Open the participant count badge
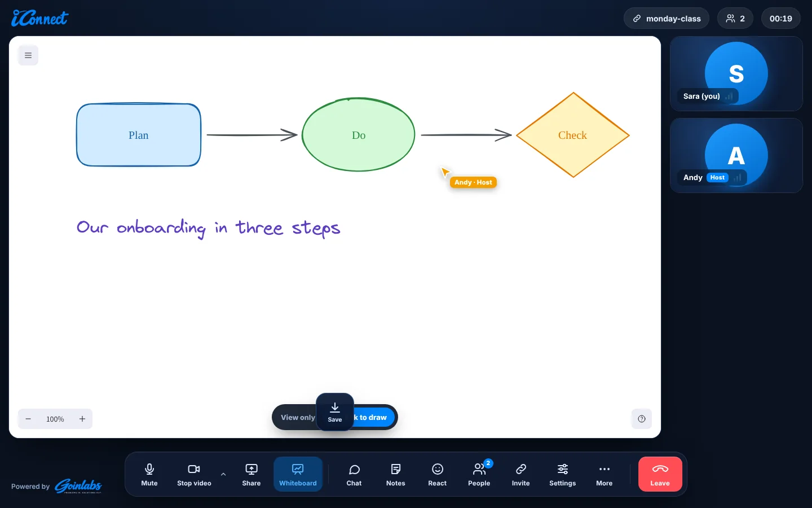This screenshot has width=812, height=508. click(735, 19)
